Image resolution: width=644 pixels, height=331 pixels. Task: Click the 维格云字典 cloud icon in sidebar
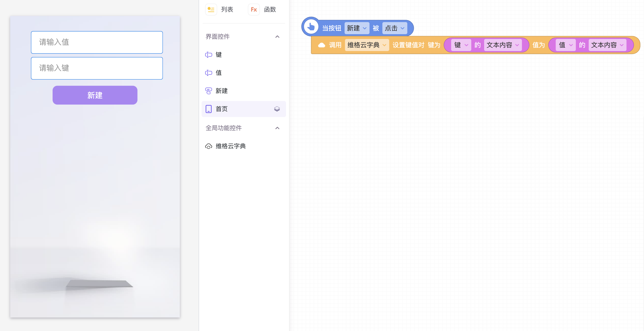(209, 146)
